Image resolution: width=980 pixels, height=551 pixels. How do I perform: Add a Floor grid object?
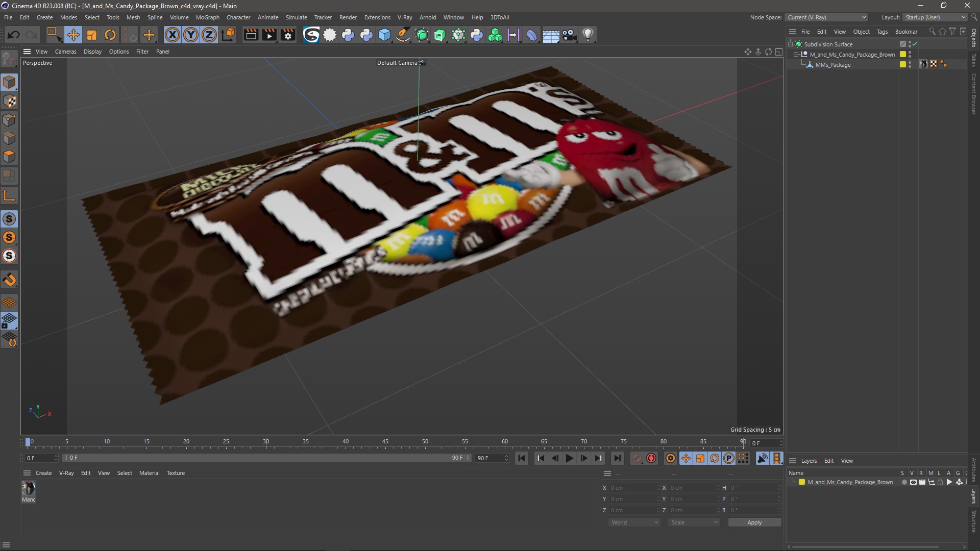point(551,35)
